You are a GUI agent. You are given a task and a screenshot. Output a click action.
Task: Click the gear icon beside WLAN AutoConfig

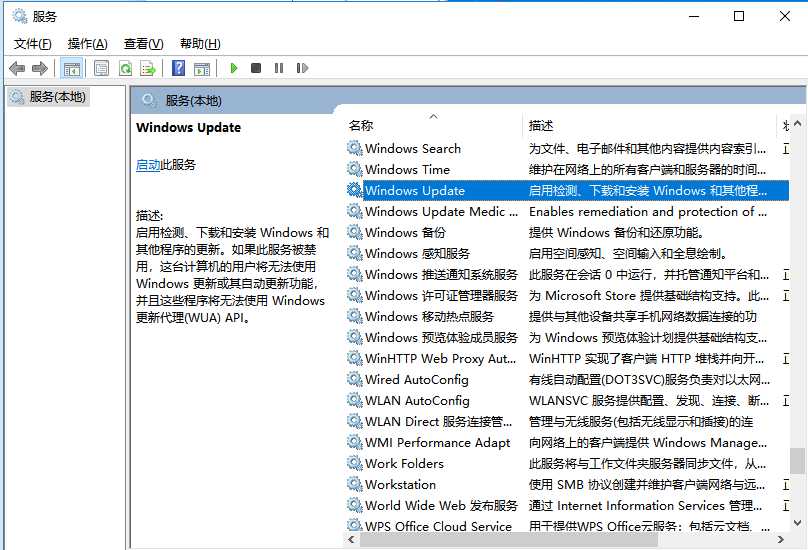coord(355,401)
